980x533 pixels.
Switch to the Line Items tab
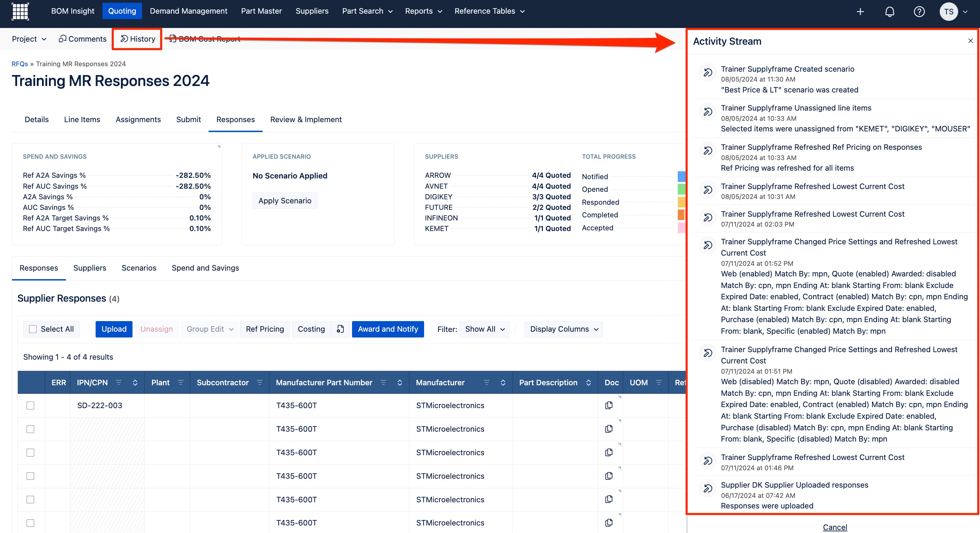point(82,119)
